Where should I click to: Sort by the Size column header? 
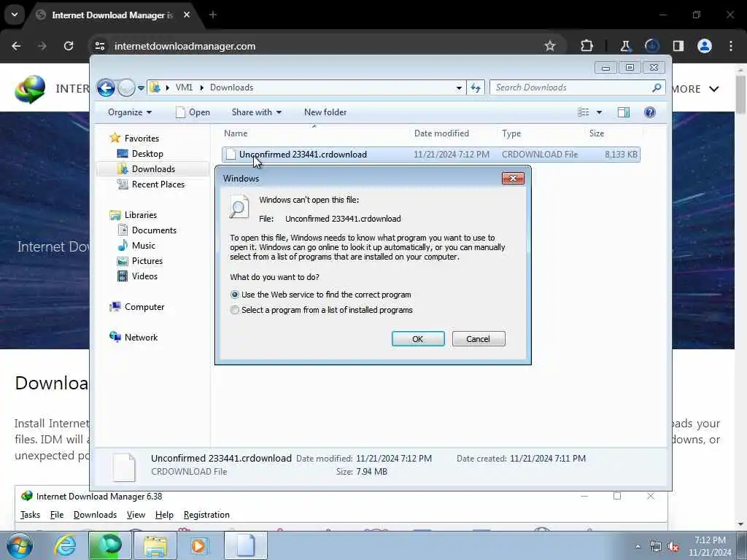coord(614,133)
